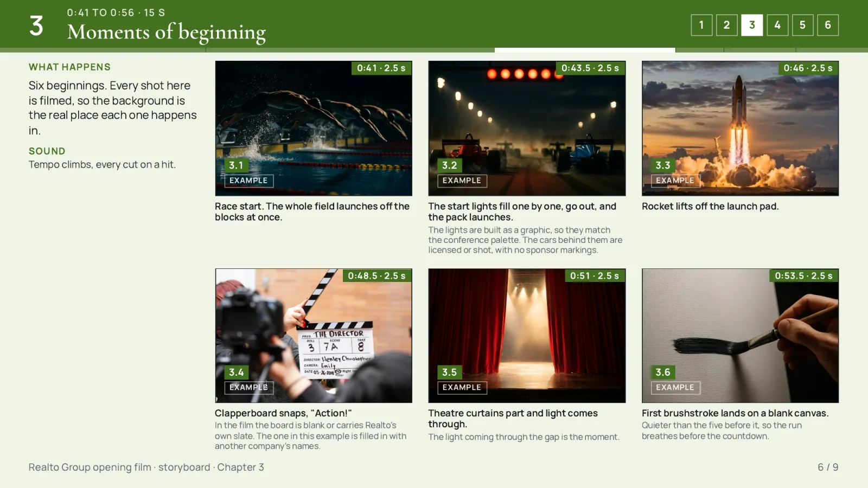Open chapter 5 from the chapter navigator
This screenshot has width=868, height=488.
(x=802, y=25)
